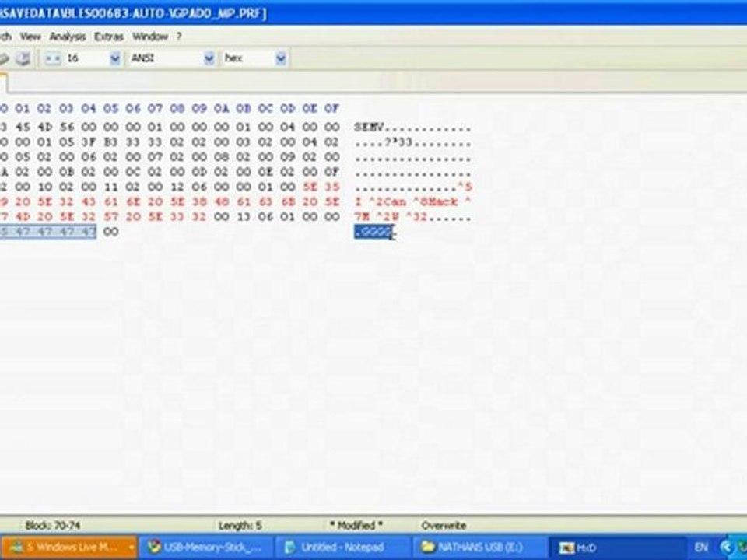Click the folder icon for NATHANS USB
Screen dimensions: 747x560
[x=428, y=547]
